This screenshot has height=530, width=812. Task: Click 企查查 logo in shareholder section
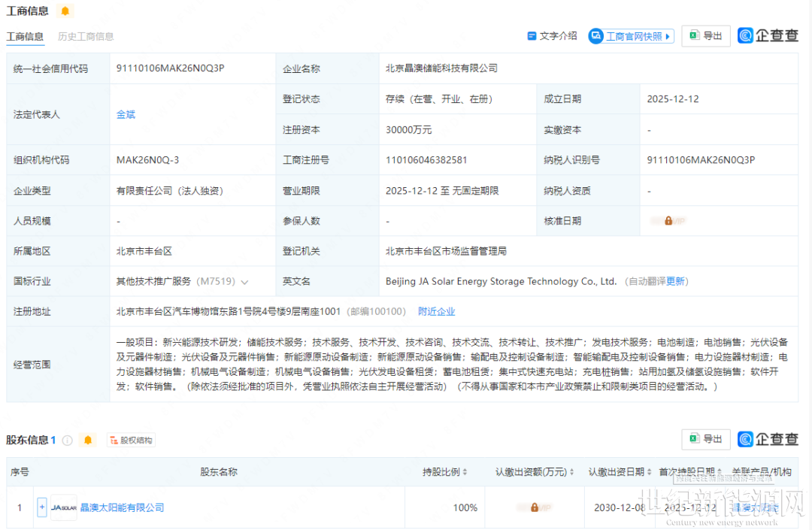[768, 439]
